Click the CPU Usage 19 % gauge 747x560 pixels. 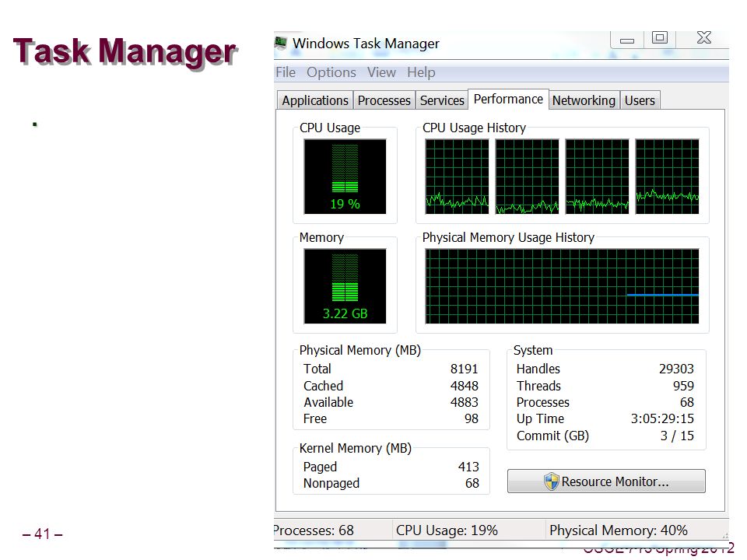345,177
